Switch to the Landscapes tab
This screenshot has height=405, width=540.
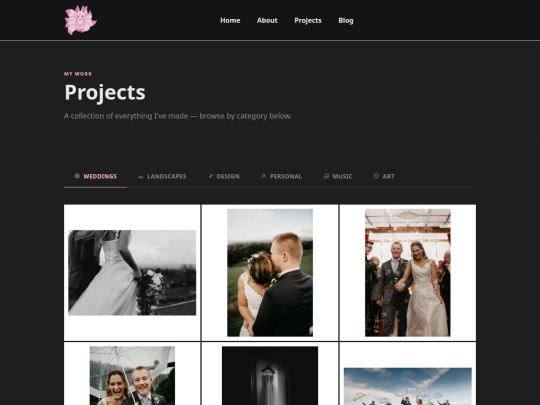[162, 176]
